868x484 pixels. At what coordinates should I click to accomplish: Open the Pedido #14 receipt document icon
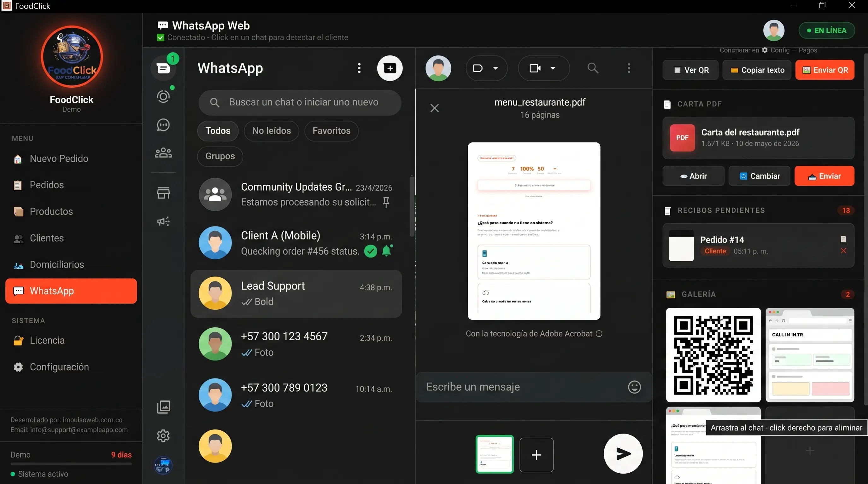tap(843, 239)
